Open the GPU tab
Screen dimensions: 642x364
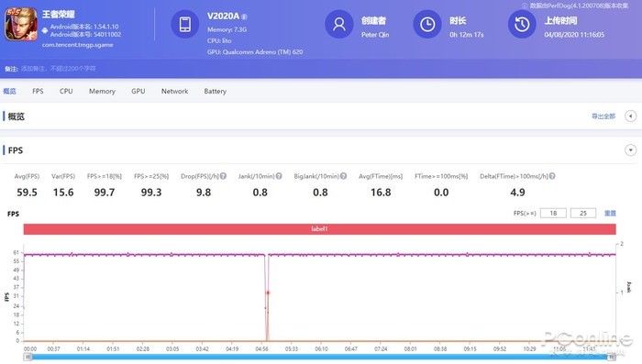[x=138, y=91]
